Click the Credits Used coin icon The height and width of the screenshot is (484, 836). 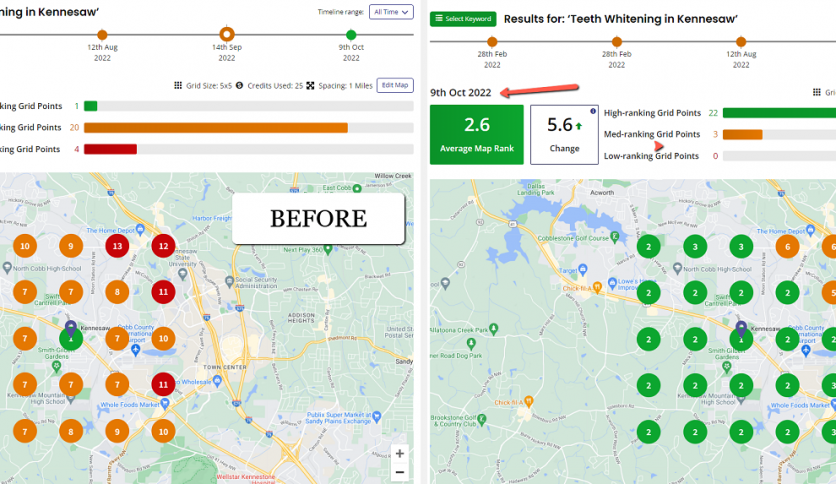(x=239, y=86)
